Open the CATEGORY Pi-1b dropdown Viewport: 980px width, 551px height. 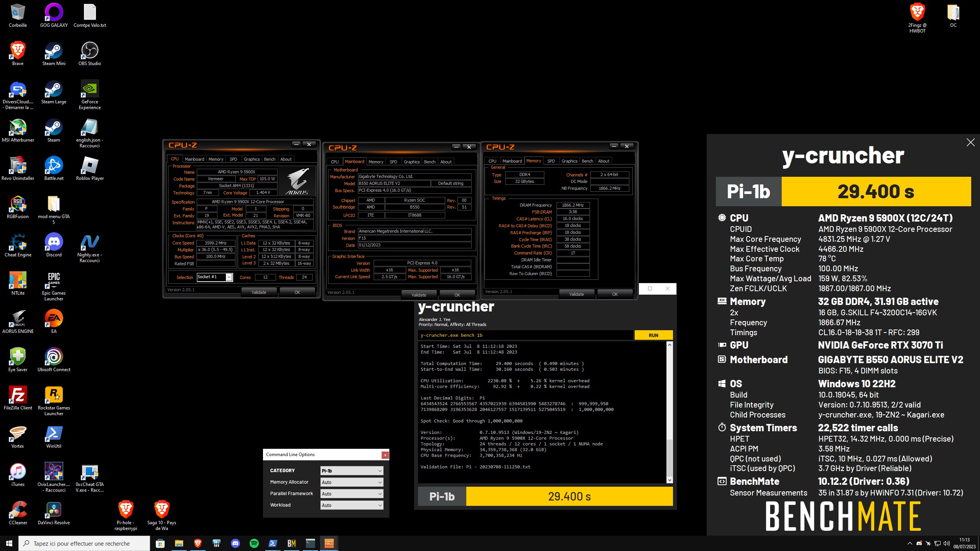[352, 471]
